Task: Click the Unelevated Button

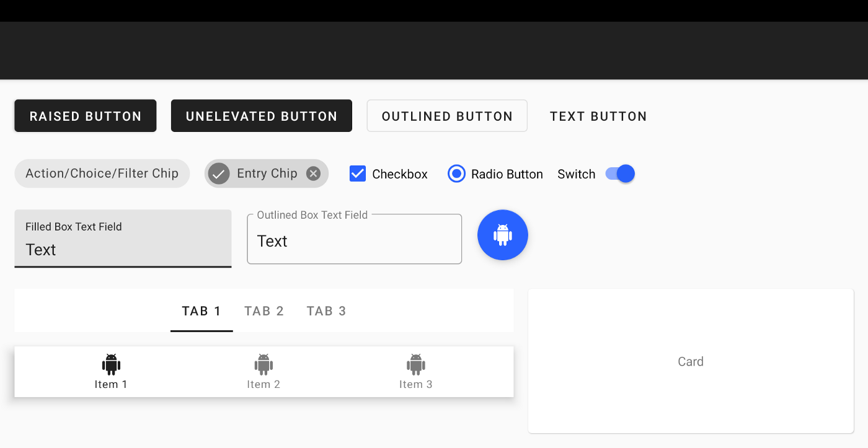Action: (261, 116)
